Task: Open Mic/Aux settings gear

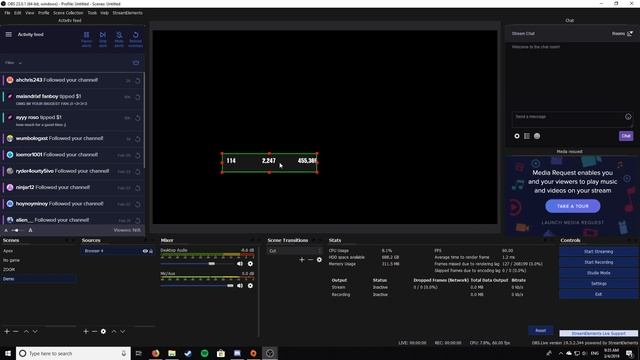Action: tap(250, 286)
